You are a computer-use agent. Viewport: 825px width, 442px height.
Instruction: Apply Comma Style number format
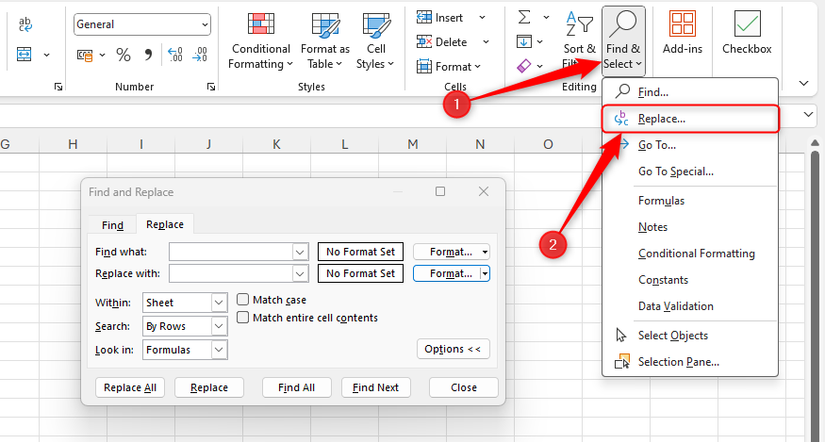[x=148, y=55]
